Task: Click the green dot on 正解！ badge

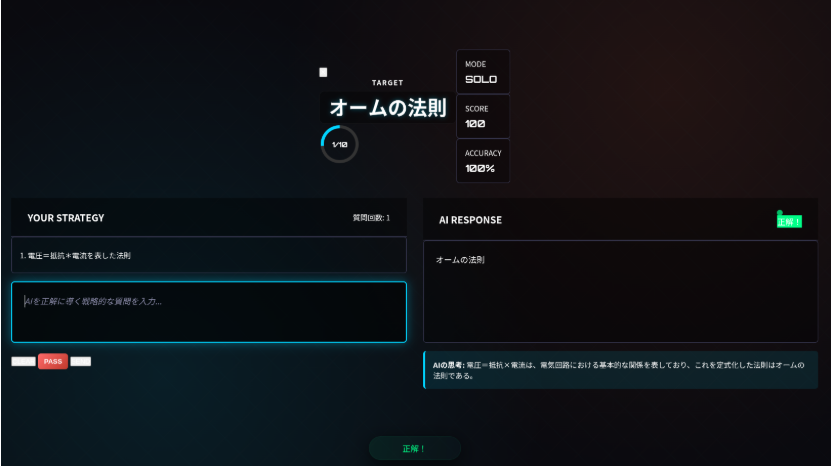Action: pyautogui.click(x=779, y=213)
